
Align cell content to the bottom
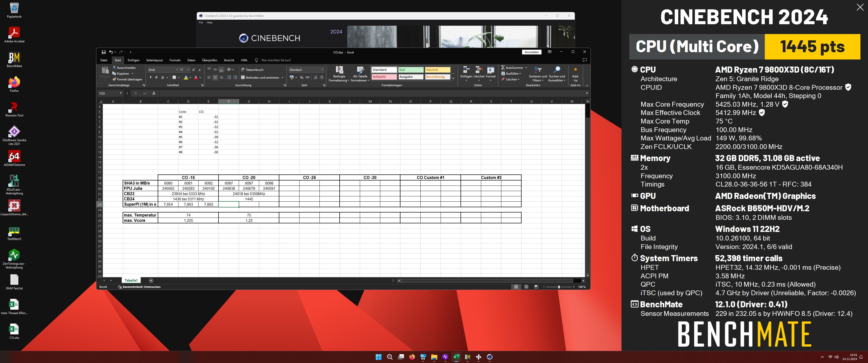(x=221, y=70)
